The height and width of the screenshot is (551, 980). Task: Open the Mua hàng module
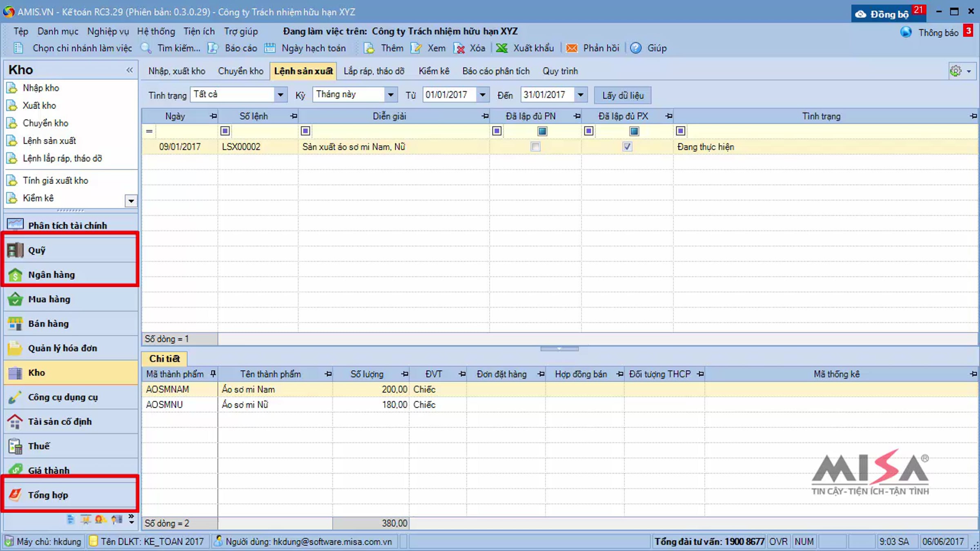(70, 299)
